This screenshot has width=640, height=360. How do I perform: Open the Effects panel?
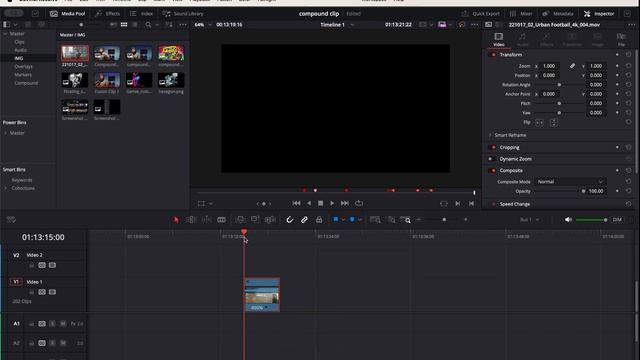point(107,13)
